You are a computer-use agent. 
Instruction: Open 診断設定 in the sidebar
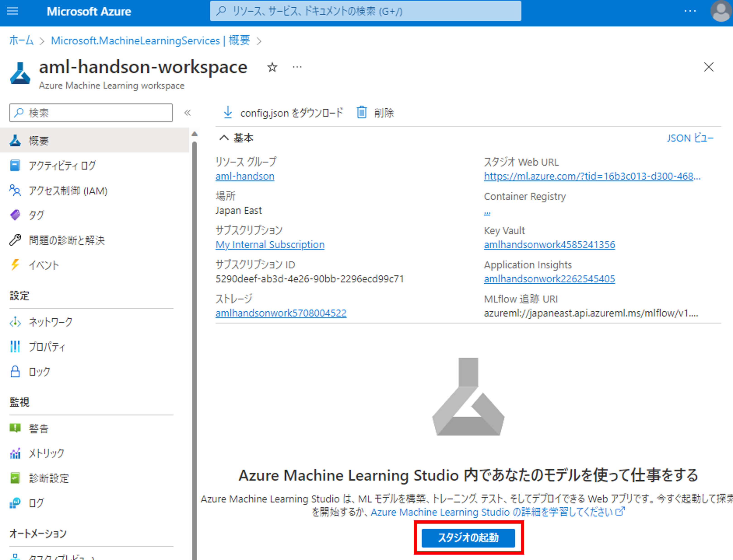click(49, 478)
